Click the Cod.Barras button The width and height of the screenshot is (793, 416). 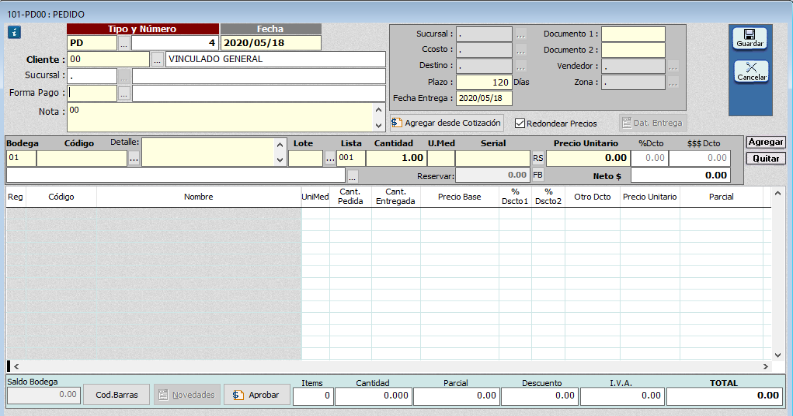[116, 395]
